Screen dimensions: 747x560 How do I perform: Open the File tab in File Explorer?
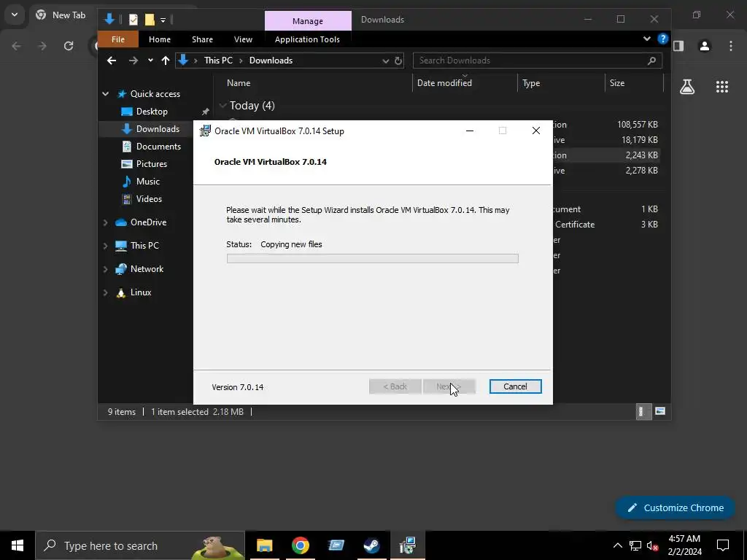[117, 39]
